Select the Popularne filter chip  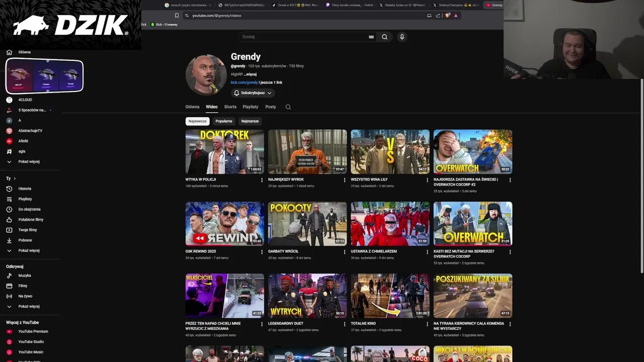click(224, 121)
